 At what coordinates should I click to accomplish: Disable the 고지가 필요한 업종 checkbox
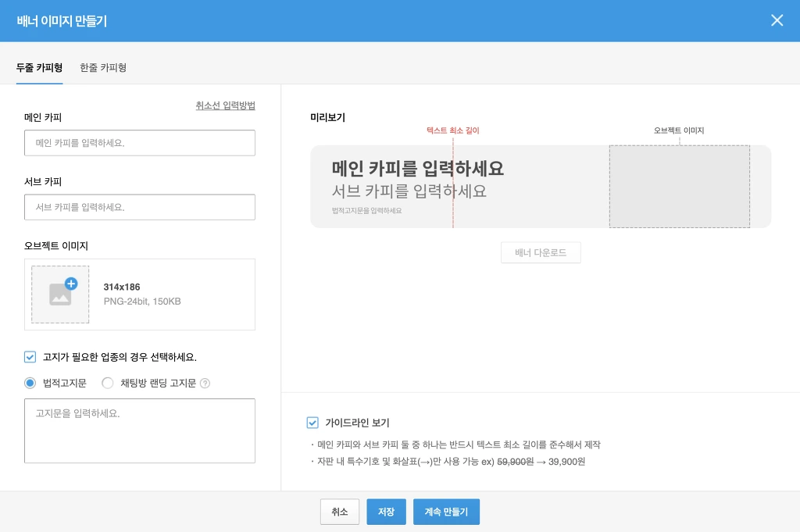[x=30, y=357]
